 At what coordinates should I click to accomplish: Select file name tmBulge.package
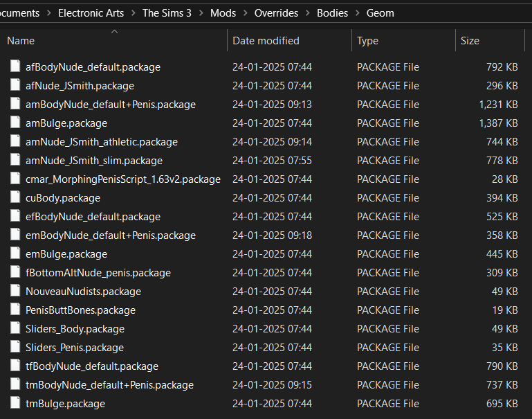[66, 403]
